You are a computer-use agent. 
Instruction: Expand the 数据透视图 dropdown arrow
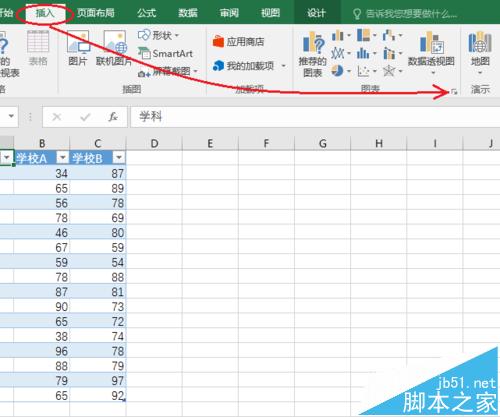(x=433, y=73)
